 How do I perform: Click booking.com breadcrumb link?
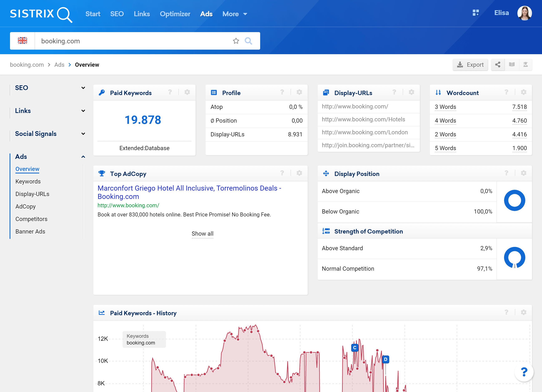click(x=27, y=65)
